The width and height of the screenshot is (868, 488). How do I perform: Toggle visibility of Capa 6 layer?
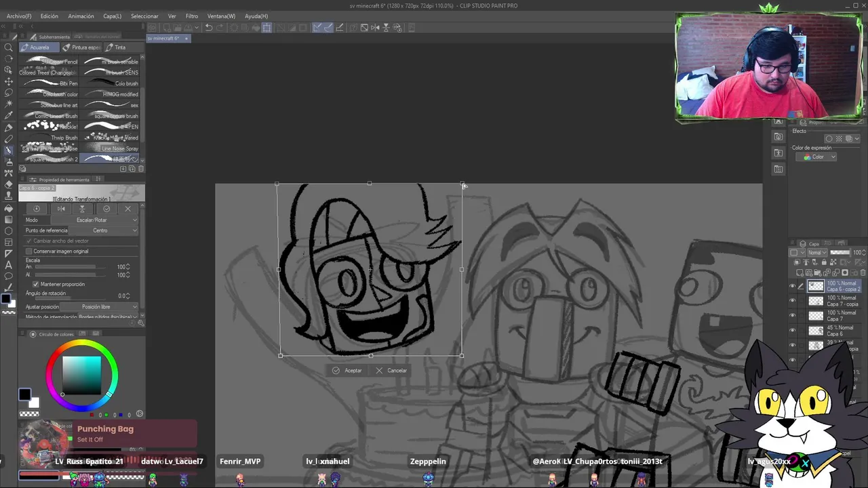792,331
